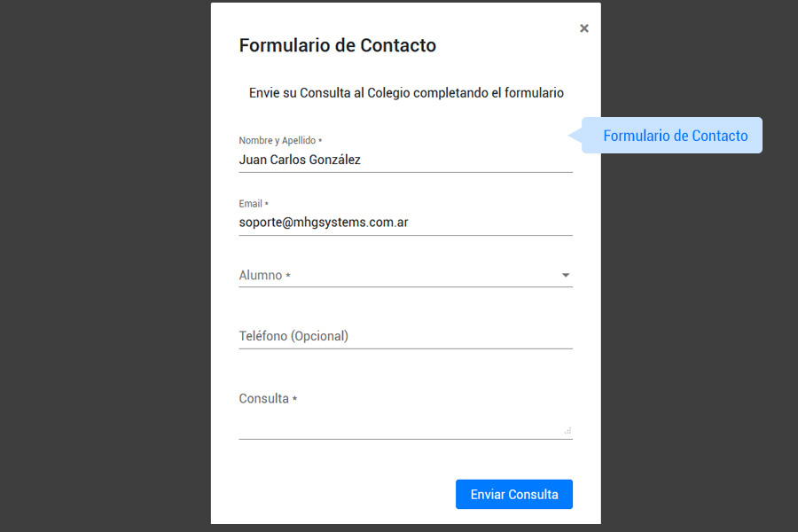This screenshot has width=798, height=532.
Task: Close the contact form dialog
Action: coord(584,28)
